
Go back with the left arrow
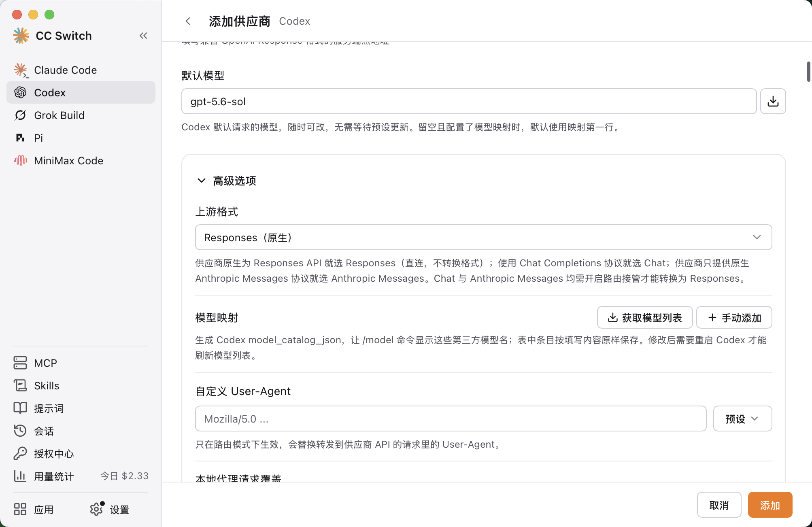pyautogui.click(x=188, y=21)
